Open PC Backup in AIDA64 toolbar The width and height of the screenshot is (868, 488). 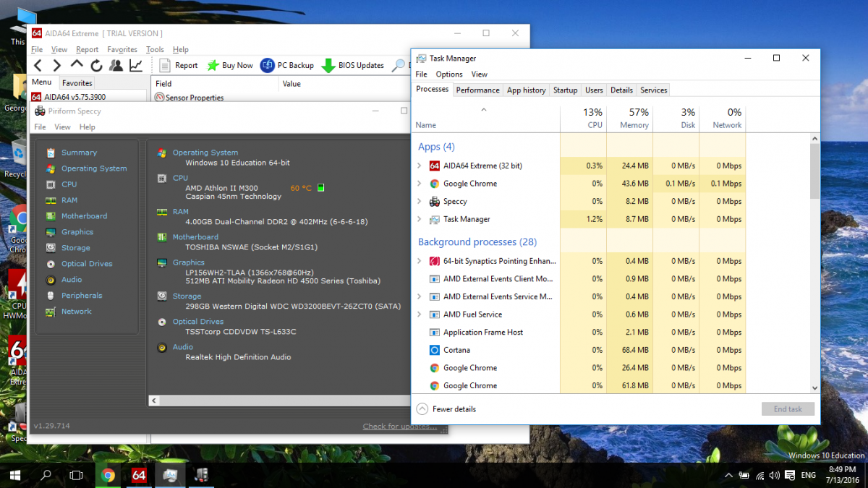(x=287, y=65)
